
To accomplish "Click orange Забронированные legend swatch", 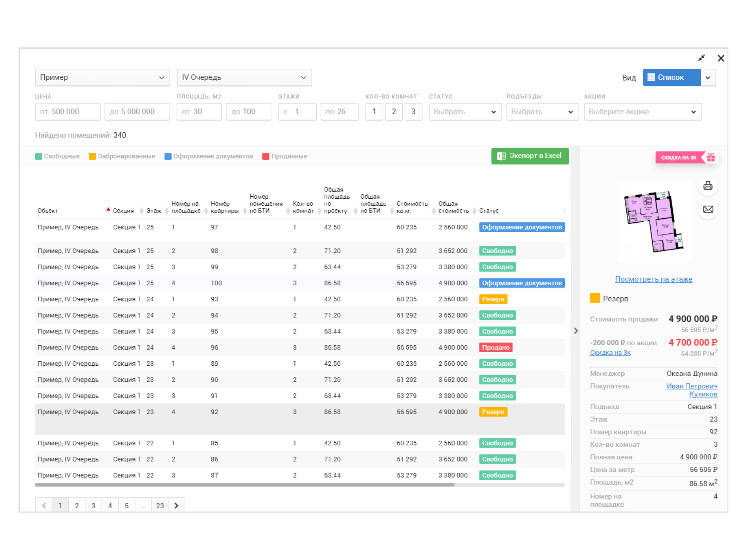I will tap(92, 156).
